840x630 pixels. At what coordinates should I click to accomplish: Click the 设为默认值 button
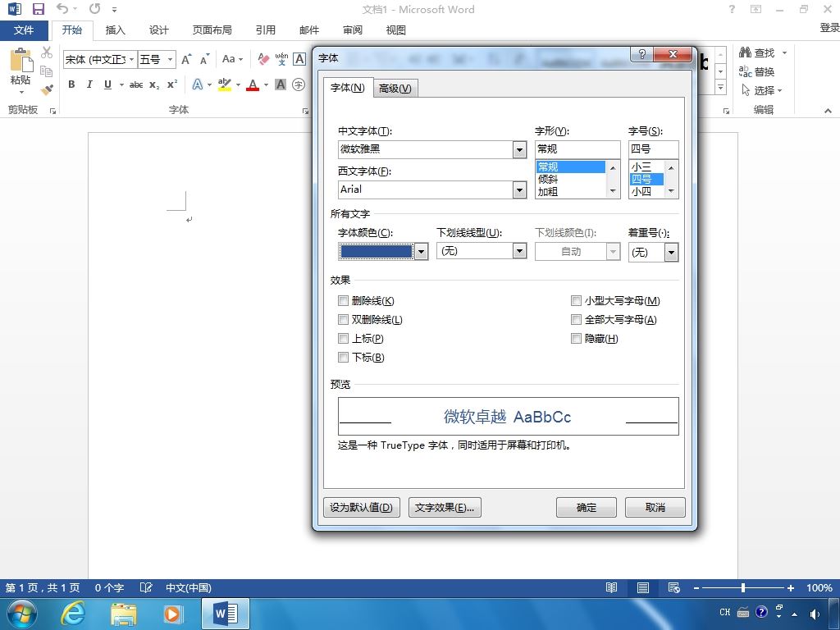tap(362, 507)
